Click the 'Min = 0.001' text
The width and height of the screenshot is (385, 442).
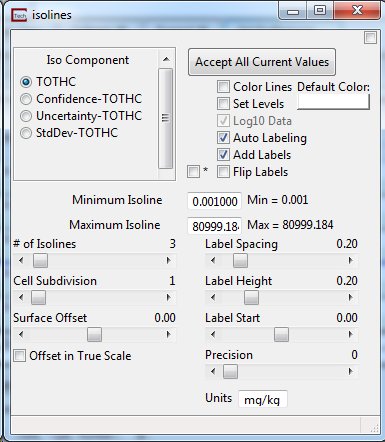[x=278, y=200]
